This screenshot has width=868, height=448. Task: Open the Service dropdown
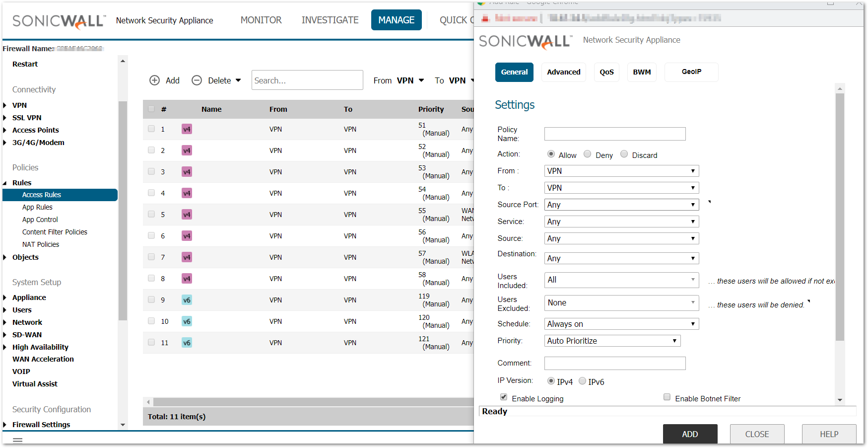coord(622,222)
